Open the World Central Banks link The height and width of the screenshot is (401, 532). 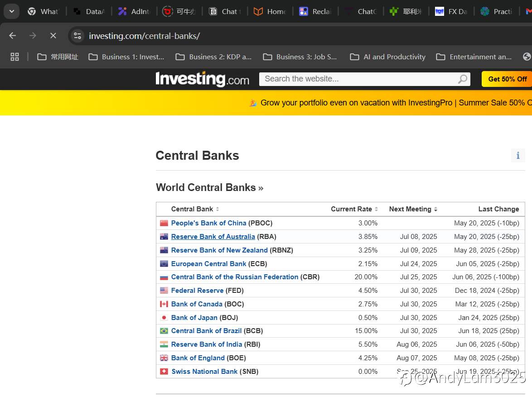209,187
